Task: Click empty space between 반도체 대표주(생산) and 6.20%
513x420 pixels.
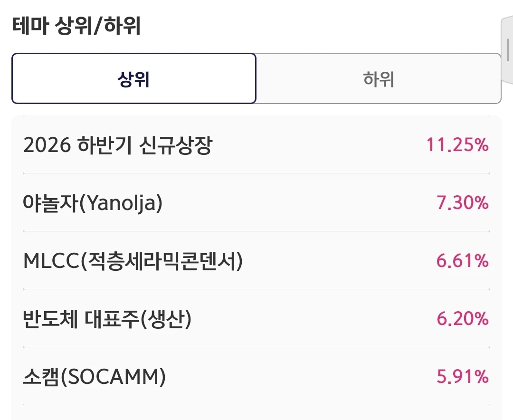Action: pyautogui.click(x=314, y=318)
